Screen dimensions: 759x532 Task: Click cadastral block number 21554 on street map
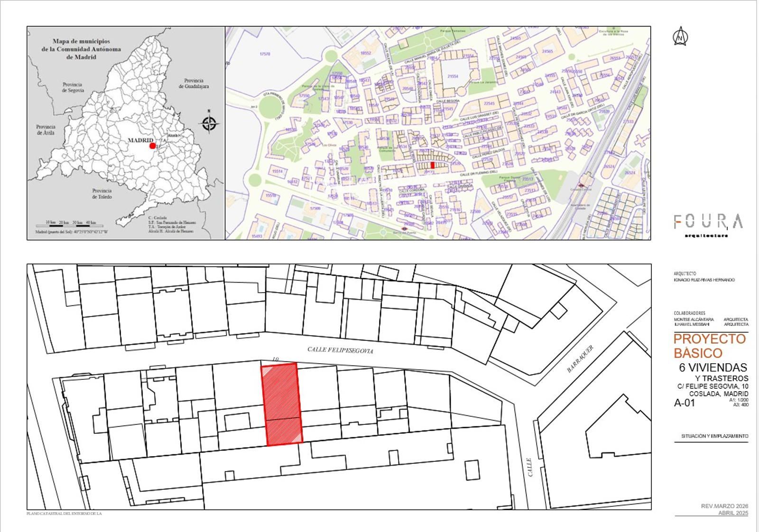pos(453,76)
